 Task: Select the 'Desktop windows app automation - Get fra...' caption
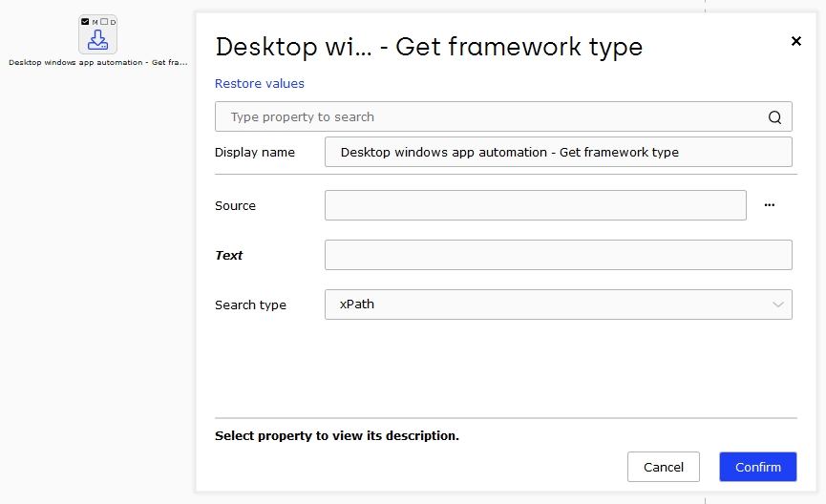click(98, 62)
